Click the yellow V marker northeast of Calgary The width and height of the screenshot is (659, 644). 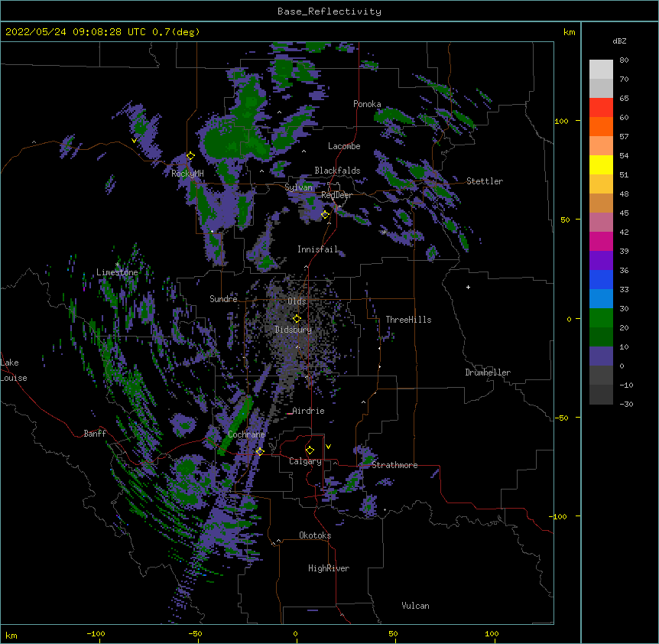click(328, 447)
